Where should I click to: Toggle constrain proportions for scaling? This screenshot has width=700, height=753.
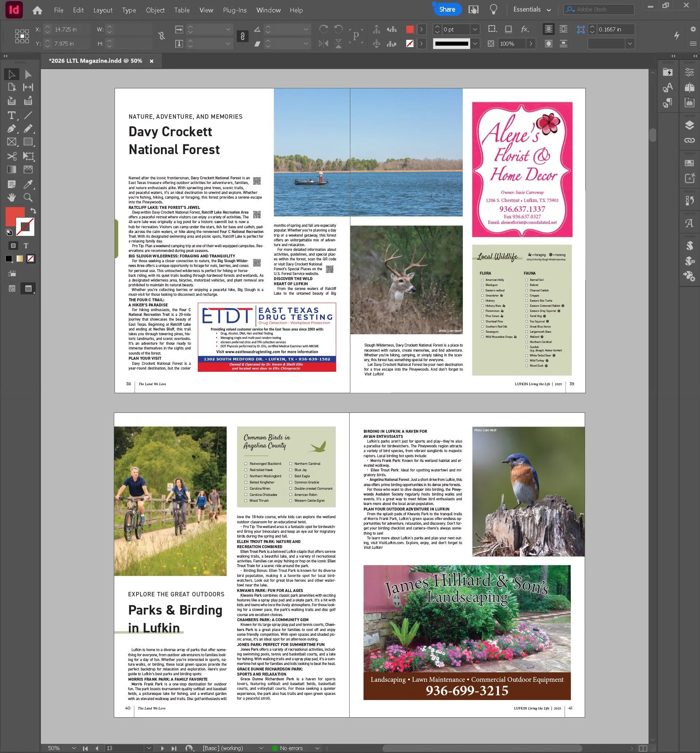[x=242, y=37]
